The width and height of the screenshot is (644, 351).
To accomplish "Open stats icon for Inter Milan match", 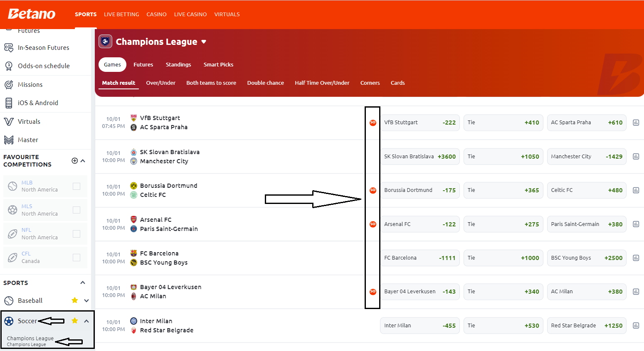I will [x=636, y=326].
